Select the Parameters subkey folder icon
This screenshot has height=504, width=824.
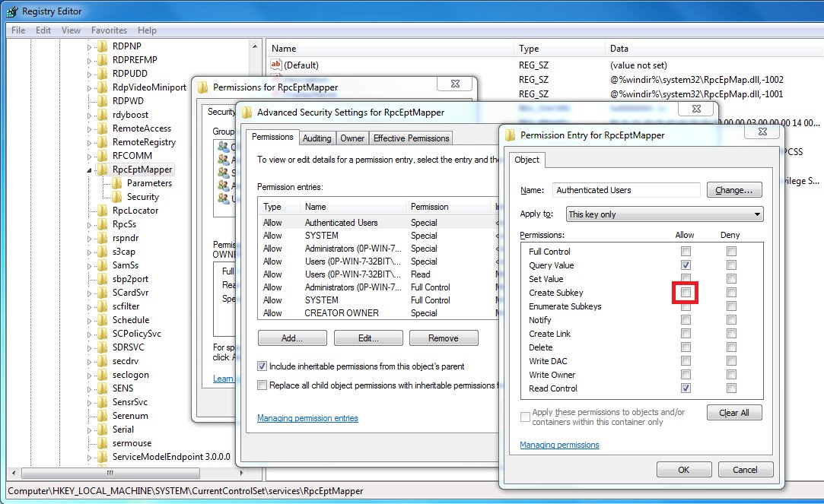(x=116, y=183)
